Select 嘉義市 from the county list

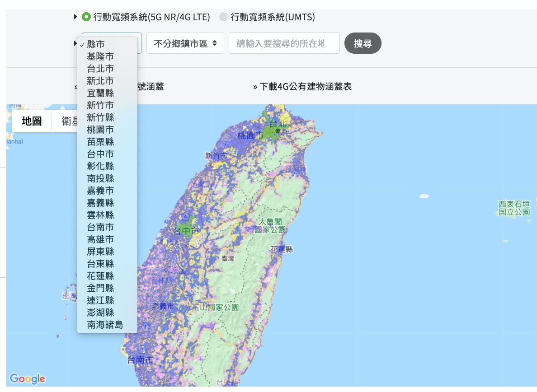[x=108, y=191]
